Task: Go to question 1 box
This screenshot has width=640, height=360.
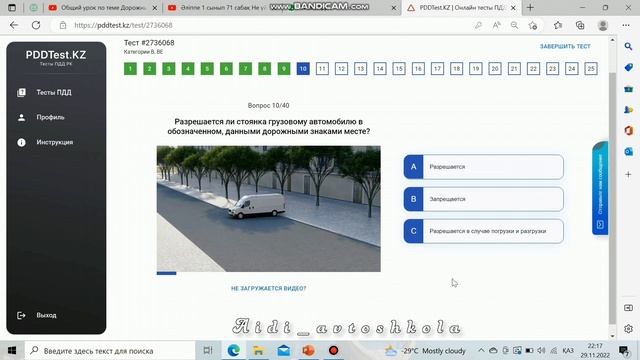Action: (130, 69)
